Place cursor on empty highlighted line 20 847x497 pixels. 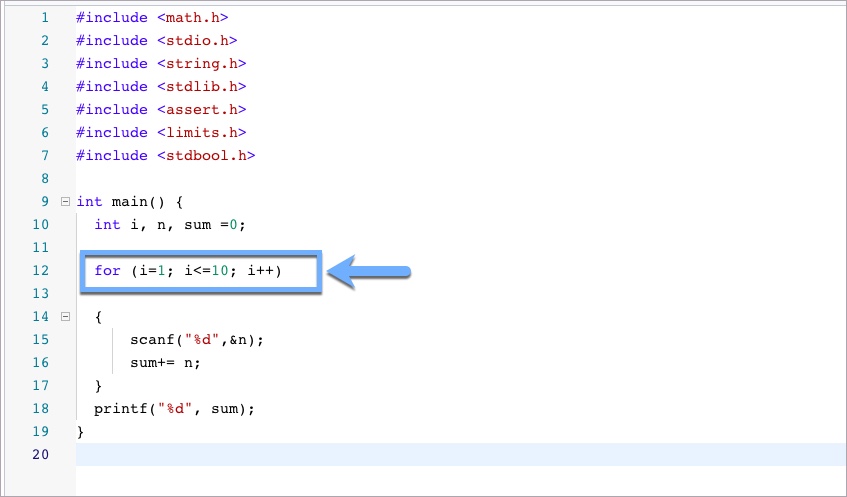point(461,454)
